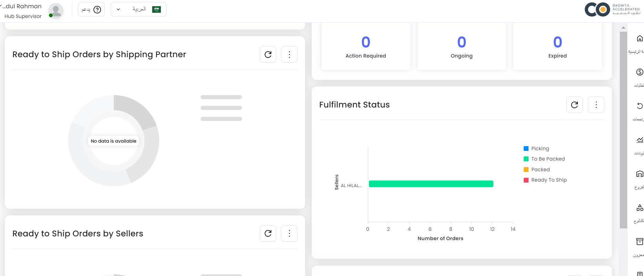Open Branches warehouse icon in sidebar

(640, 174)
